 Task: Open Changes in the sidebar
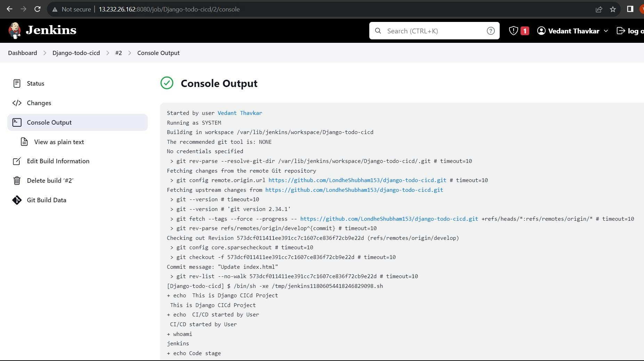pos(77,103)
